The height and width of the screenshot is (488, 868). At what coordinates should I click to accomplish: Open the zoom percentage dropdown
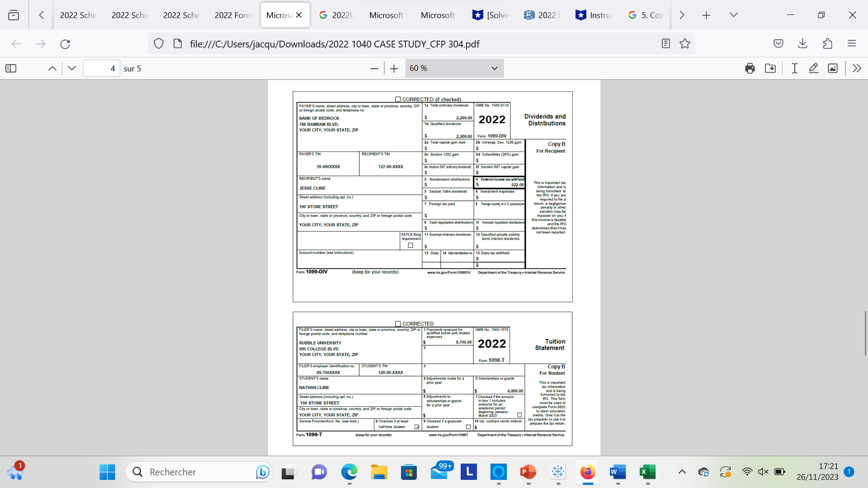click(x=454, y=68)
